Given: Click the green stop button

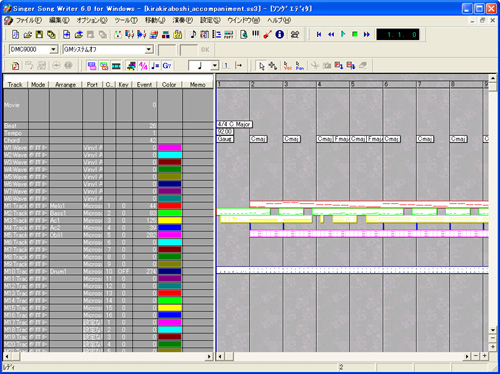Looking at the screenshot, I should [355, 34].
